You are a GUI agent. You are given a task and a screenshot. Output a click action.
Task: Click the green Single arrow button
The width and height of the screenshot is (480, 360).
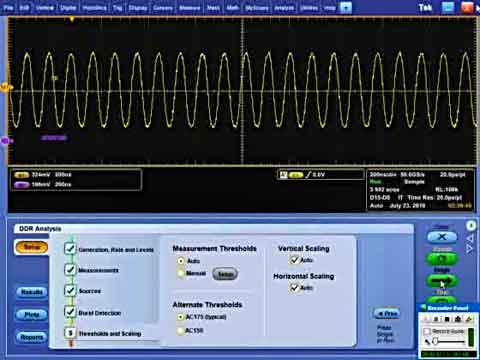442,281
